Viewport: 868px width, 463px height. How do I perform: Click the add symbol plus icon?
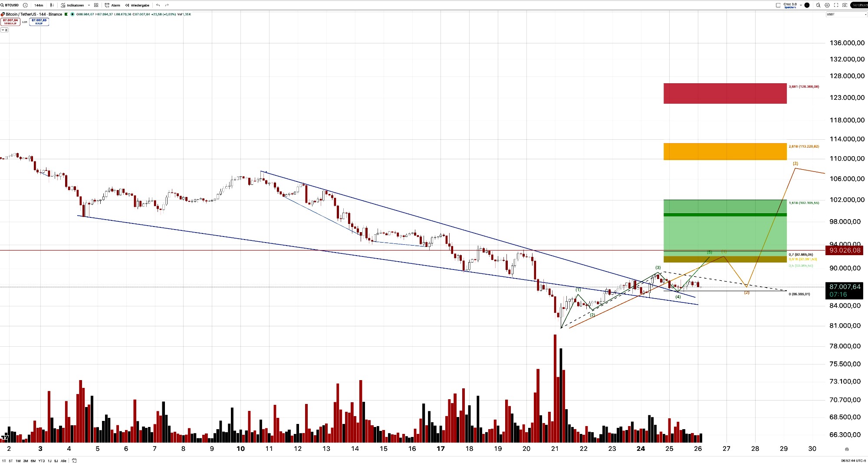(x=25, y=5)
